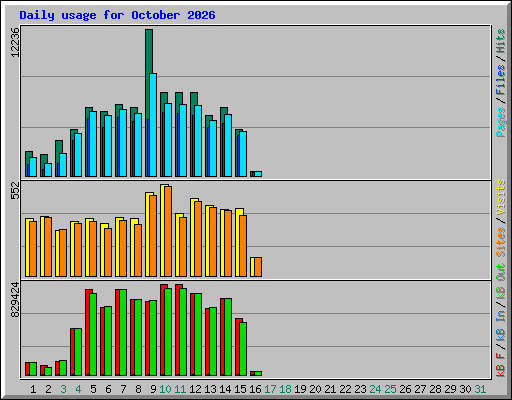Click day 27 on the x-axis
512x400 pixels.
coord(420,389)
